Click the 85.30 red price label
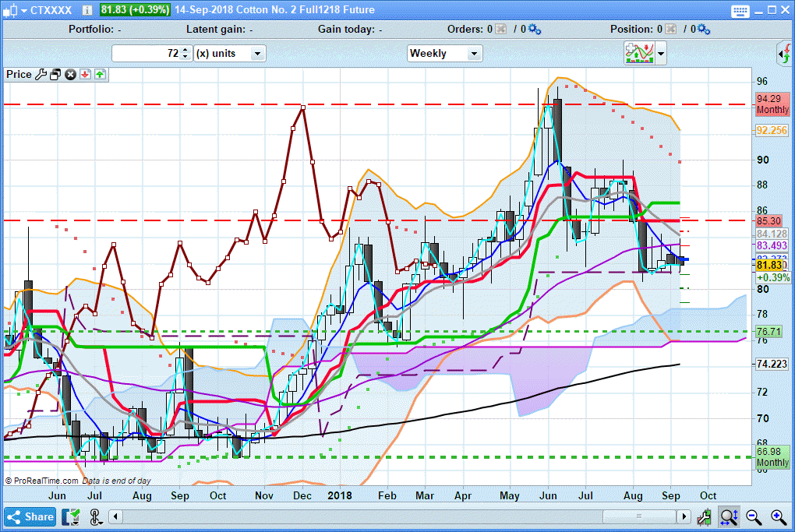The height and width of the screenshot is (532, 795). click(x=768, y=221)
